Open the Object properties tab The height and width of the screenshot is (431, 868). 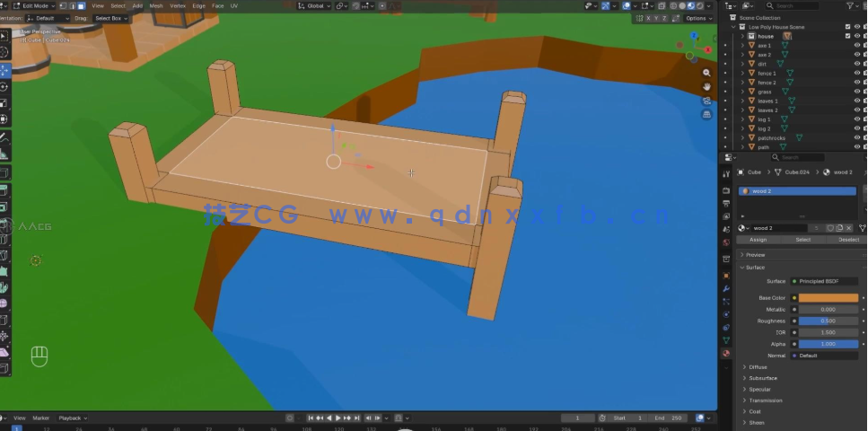[726, 276]
